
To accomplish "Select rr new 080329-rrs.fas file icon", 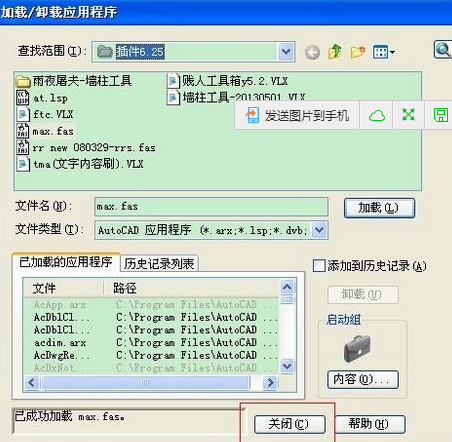I will [23, 147].
